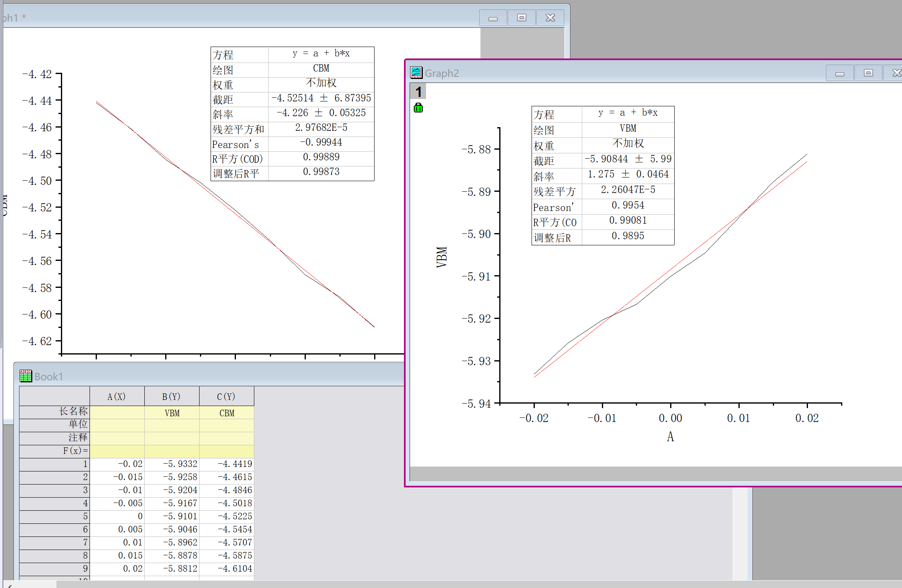902x588 pixels.
Task: Click the Graph2 window icon
Action: tap(416, 73)
